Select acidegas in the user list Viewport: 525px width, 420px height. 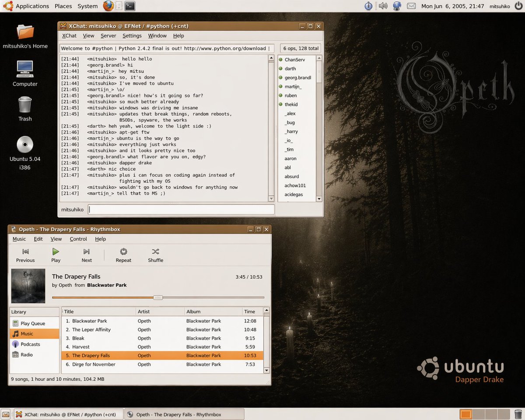click(297, 194)
